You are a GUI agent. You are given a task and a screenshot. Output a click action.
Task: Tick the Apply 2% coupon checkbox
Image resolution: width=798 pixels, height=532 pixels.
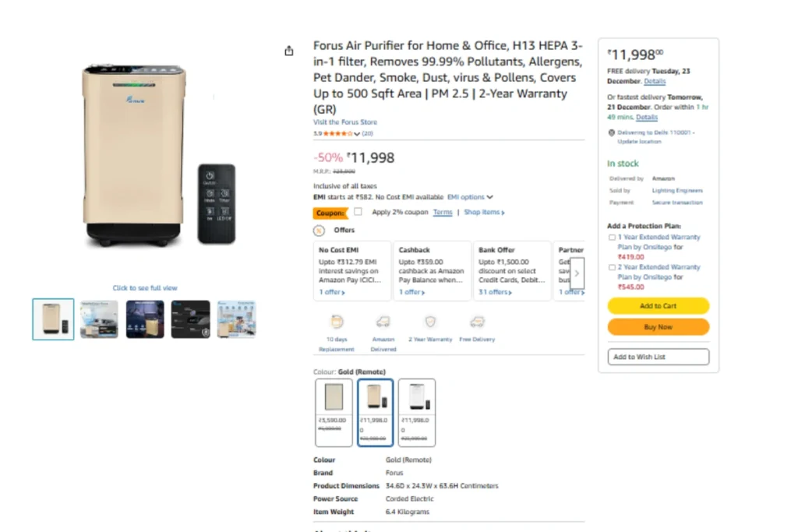point(358,212)
